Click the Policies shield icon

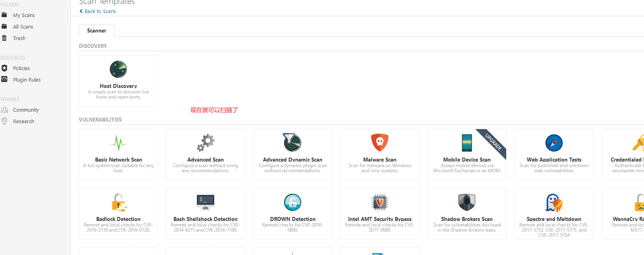(4, 68)
